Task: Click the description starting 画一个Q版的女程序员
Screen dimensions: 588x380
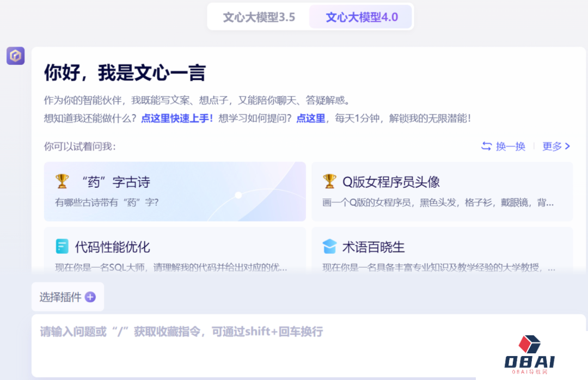Action: 438,203
